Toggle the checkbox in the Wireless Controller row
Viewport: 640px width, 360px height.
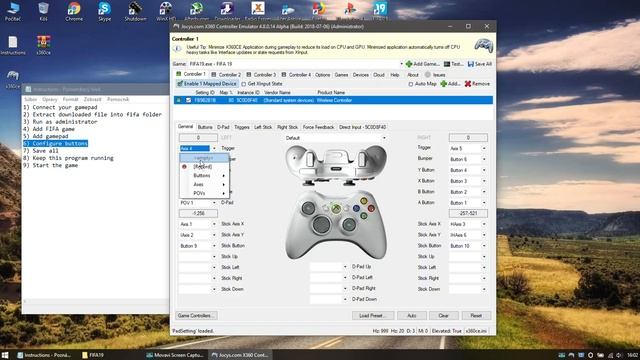[x=189, y=100]
